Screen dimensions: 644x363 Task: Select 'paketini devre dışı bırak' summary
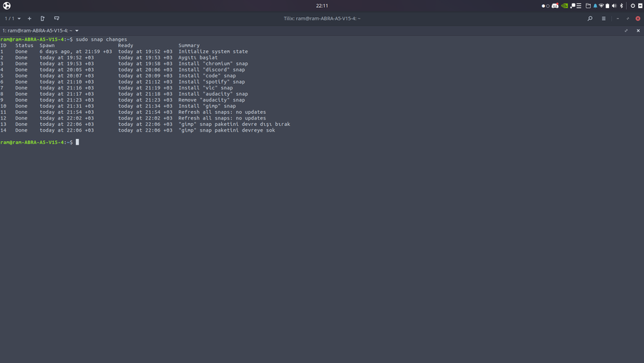(252, 124)
